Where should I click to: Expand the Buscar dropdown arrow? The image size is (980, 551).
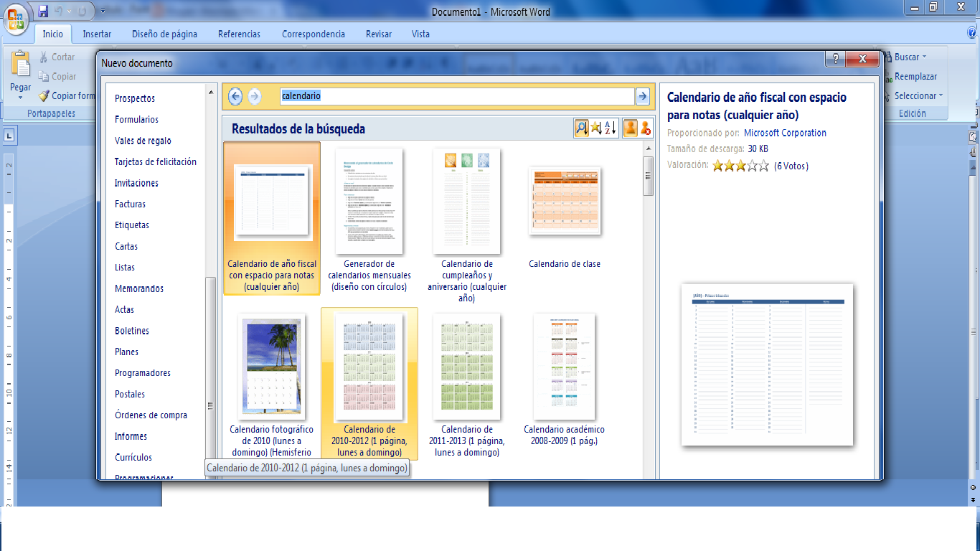924,57
